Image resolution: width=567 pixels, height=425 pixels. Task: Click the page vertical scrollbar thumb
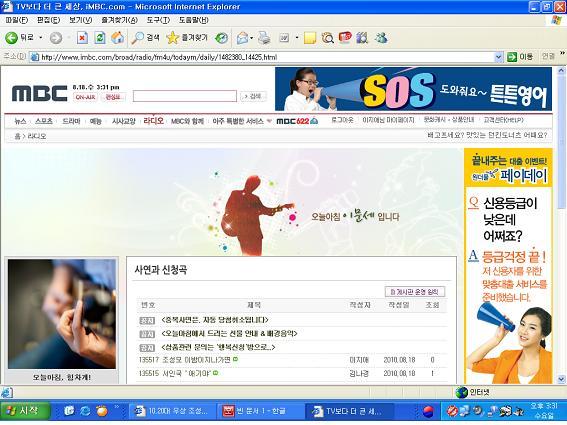tap(561, 142)
